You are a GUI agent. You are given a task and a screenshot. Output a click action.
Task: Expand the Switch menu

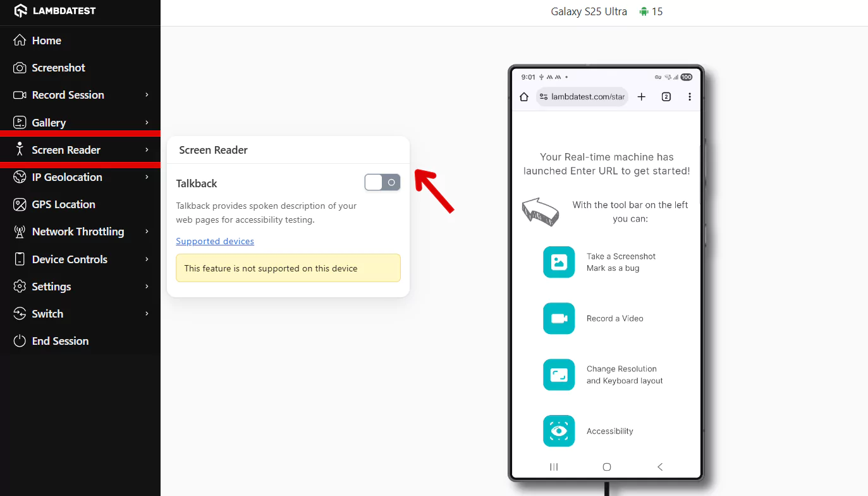point(47,313)
